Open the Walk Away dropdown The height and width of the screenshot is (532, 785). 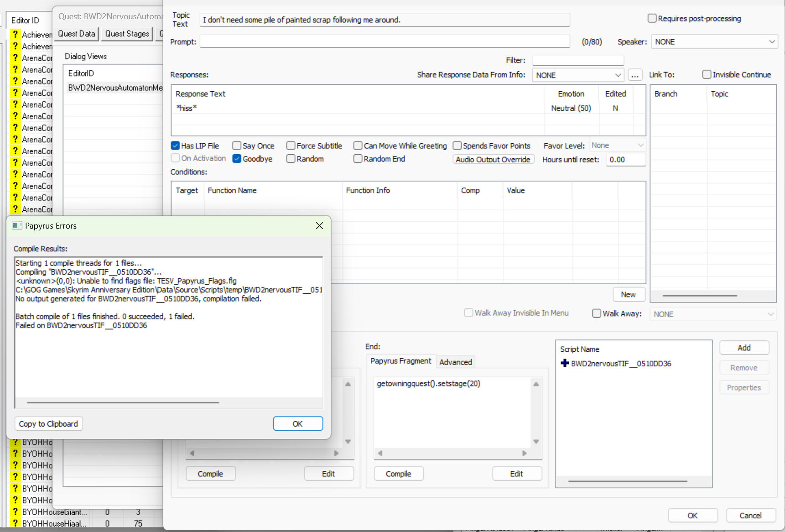click(713, 314)
